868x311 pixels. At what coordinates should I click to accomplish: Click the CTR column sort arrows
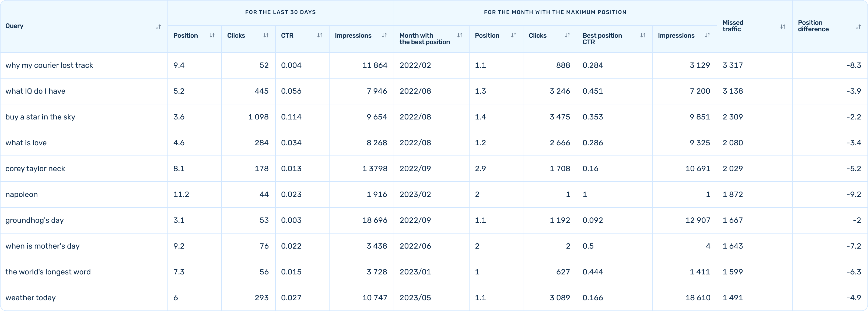click(x=320, y=35)
